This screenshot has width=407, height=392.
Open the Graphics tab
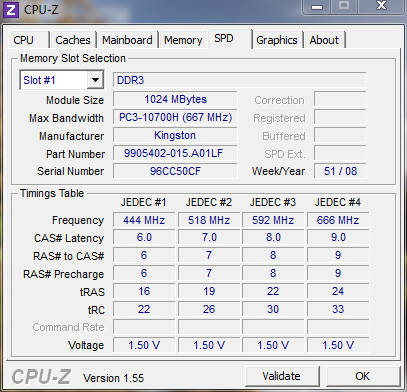(x=277, y=40)
